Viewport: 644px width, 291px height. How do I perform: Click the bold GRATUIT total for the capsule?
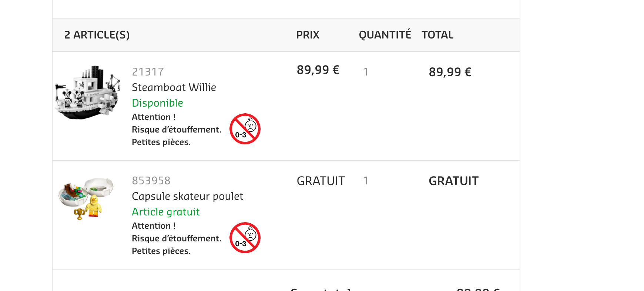(x=453, y=181)
